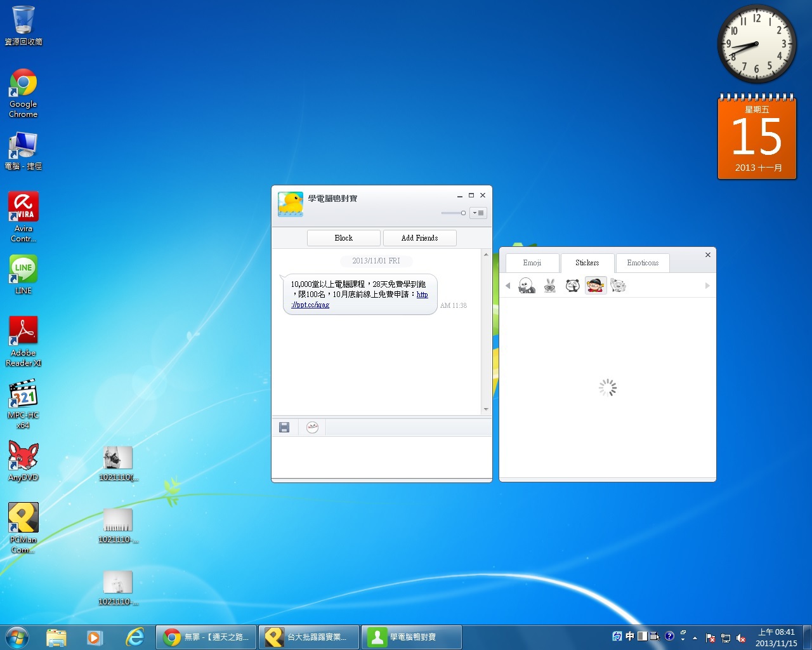Open the sticker smiley icon in chat toolbar
812x650 pixels.
point(312,428)
